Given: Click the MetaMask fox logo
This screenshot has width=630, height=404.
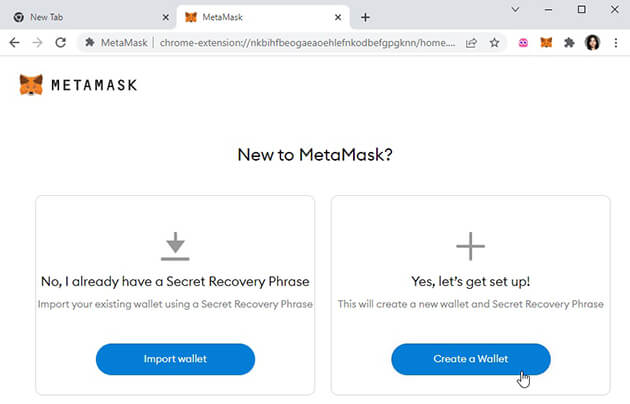Looking at the screenshot, I should click(31, 85).
